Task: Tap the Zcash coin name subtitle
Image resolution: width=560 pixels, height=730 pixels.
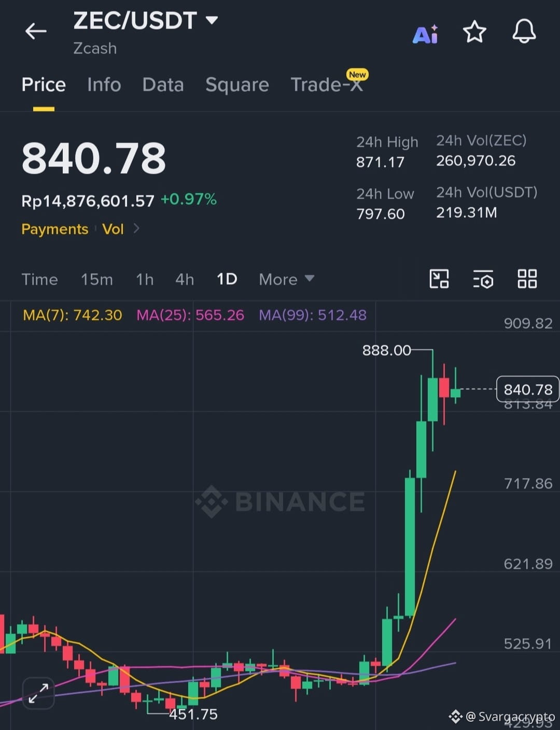Action: tap(95, 48)
